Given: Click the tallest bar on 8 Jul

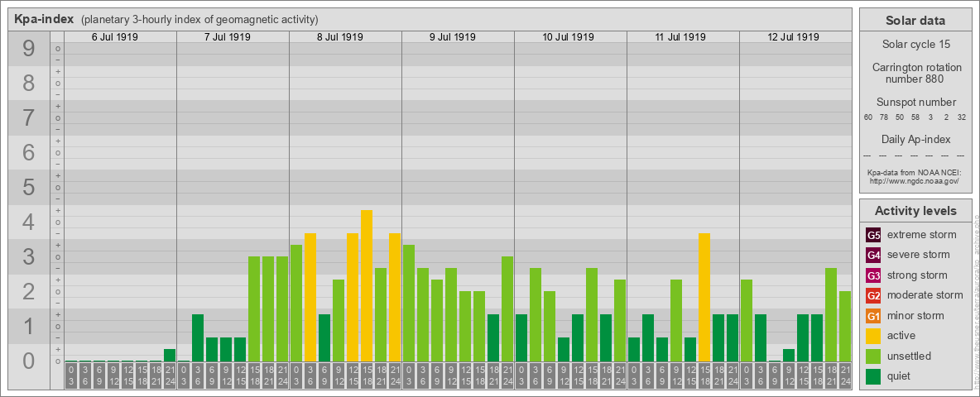Looking at the screenshot, I should 367,286.
